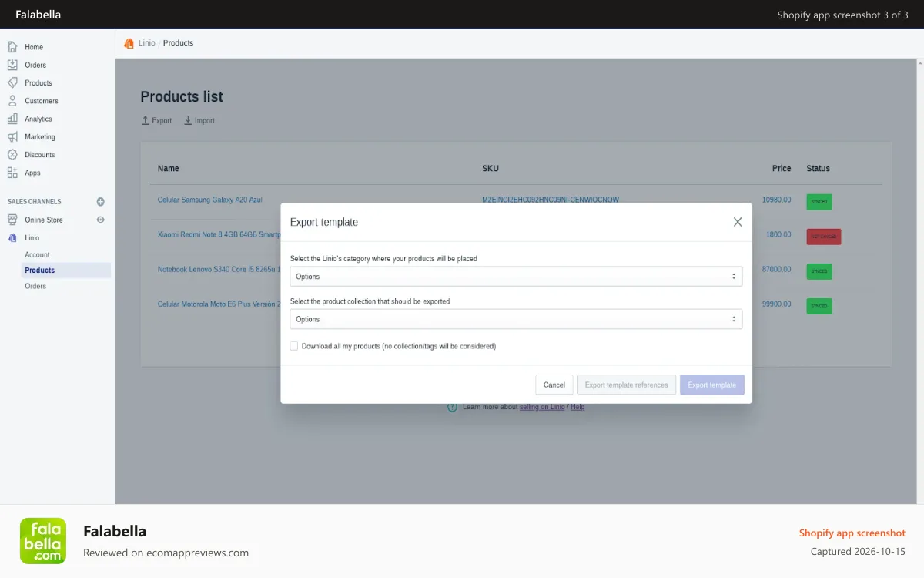Screen dimensions: 924x578
Task: Click the Price column header
Action: coord(782,168)
